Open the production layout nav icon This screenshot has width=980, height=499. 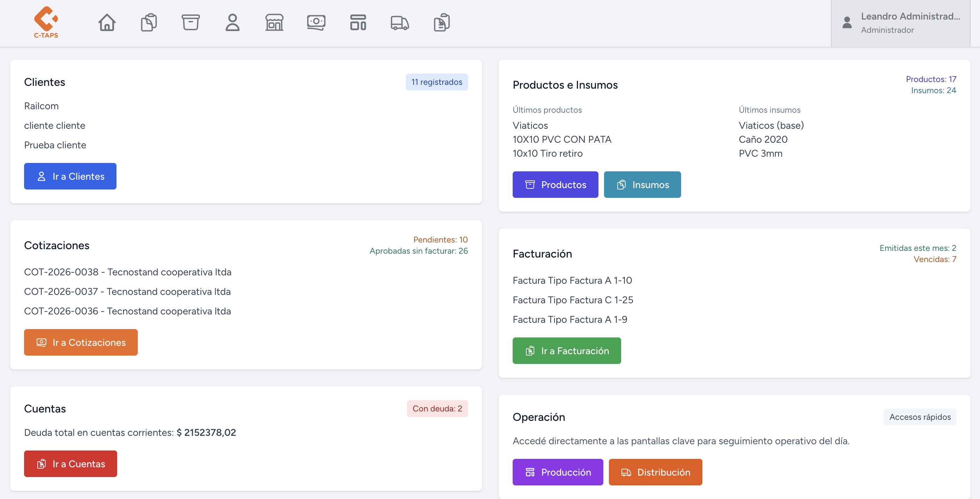(358, 22)
